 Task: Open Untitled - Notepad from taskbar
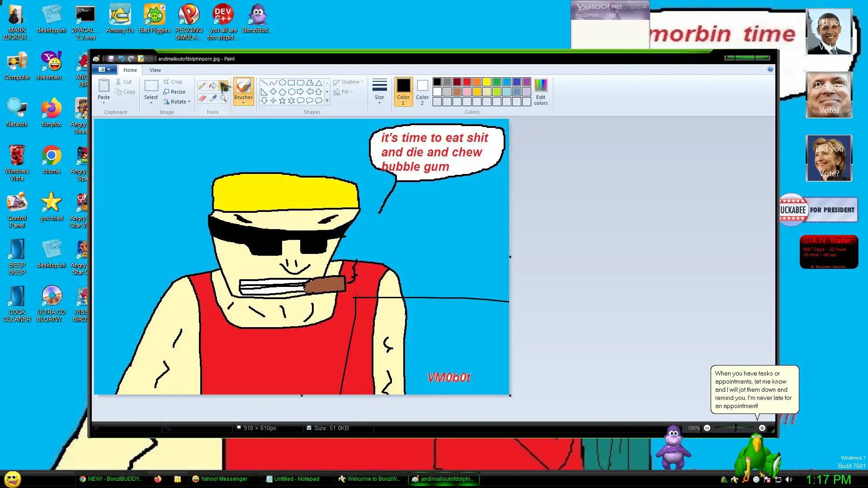click(x=296, y=479)
